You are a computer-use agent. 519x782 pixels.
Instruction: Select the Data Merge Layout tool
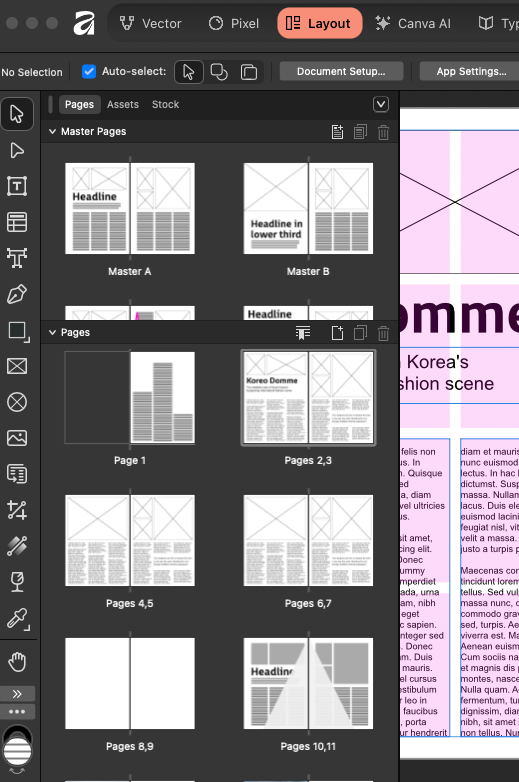point(17,474)
